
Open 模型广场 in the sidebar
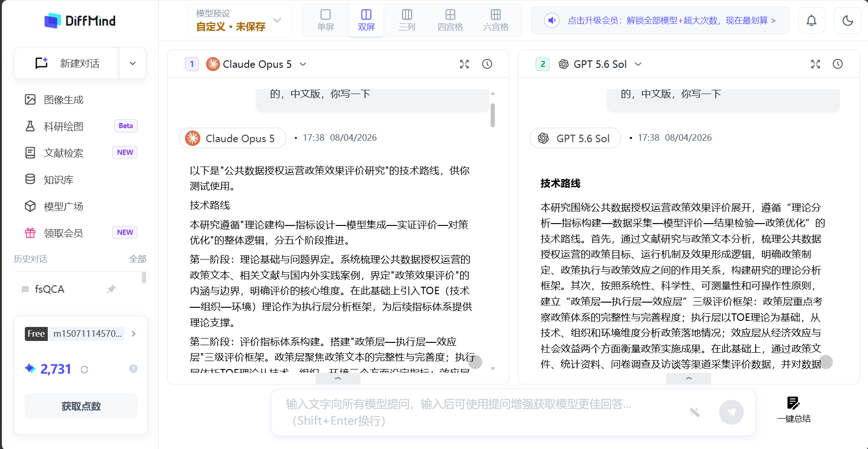point(64,206)
